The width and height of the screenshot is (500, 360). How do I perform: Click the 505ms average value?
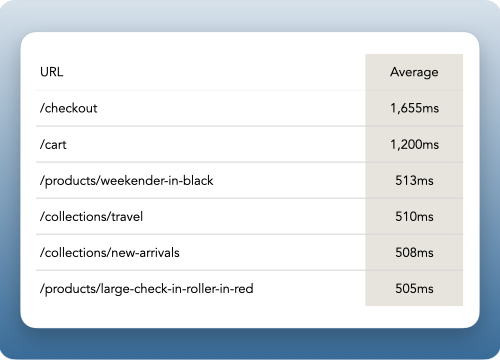(414, 288)
